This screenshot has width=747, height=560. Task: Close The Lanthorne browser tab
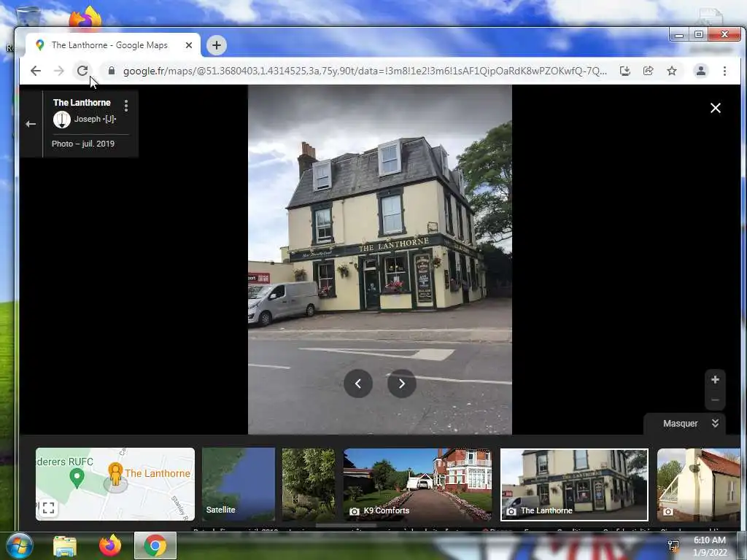[189, 45]
